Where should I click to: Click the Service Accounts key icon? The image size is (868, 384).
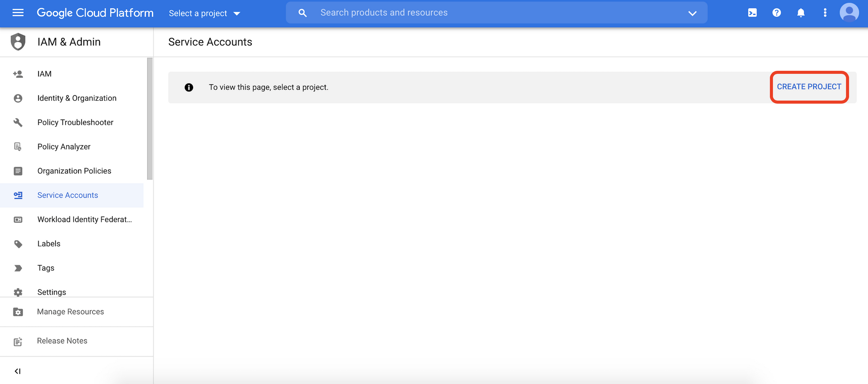point(18,195)
